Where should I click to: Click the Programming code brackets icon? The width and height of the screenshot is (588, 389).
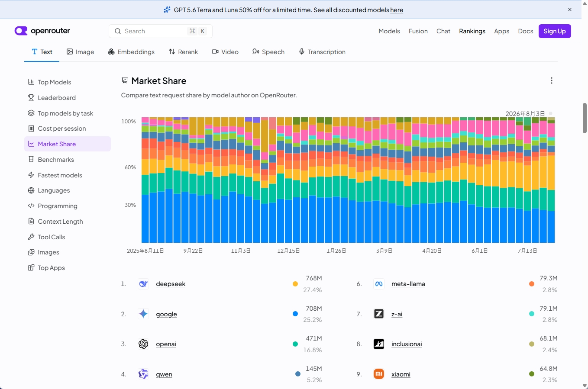point(31,206)
